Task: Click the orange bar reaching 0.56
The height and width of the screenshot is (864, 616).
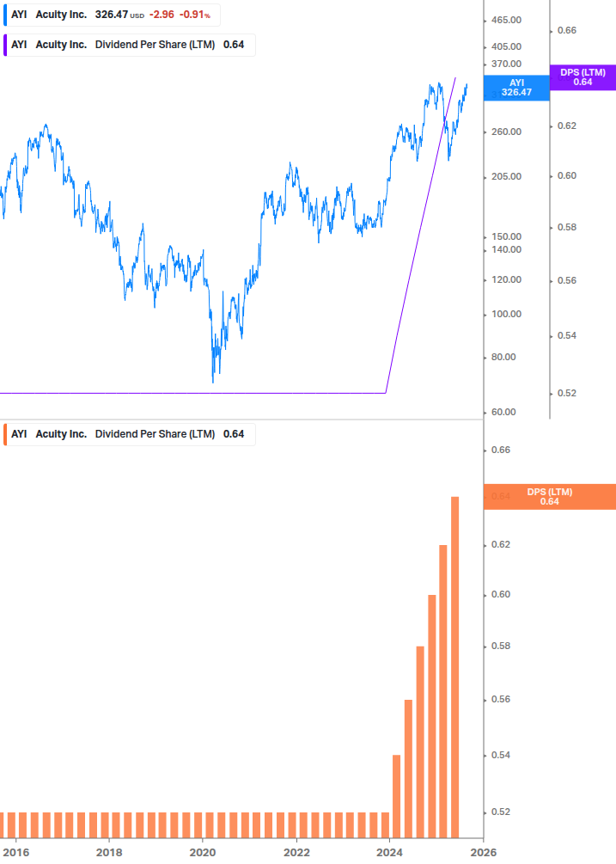Action: pos(408,769)
